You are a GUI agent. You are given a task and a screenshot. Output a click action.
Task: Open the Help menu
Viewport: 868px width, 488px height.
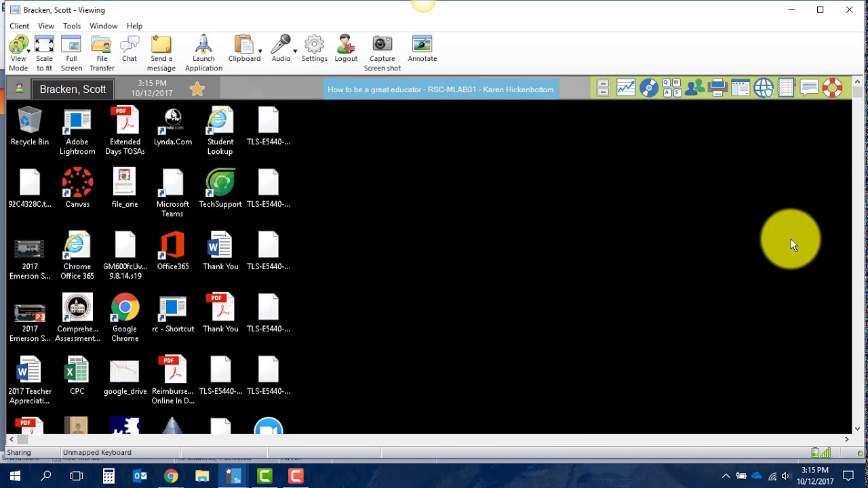click(x=134, y=26)
